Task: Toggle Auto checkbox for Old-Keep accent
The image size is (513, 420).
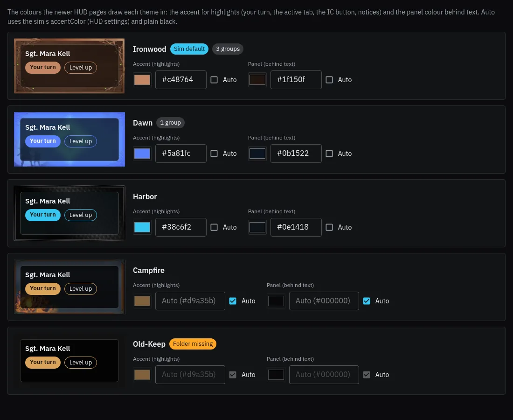Action: tap(233, 374)
